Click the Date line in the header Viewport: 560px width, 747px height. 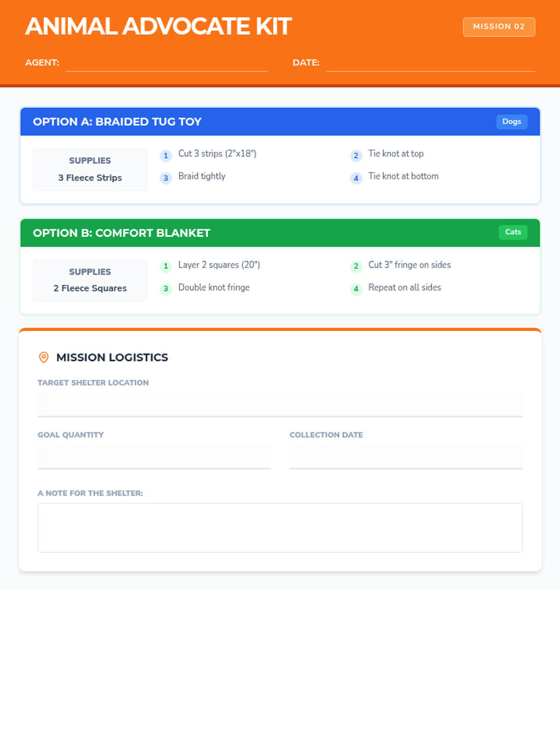click(x=430, y=63)
